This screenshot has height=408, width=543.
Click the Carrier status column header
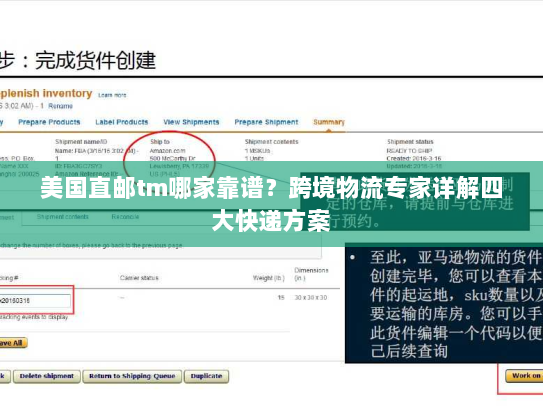[139, 278]
